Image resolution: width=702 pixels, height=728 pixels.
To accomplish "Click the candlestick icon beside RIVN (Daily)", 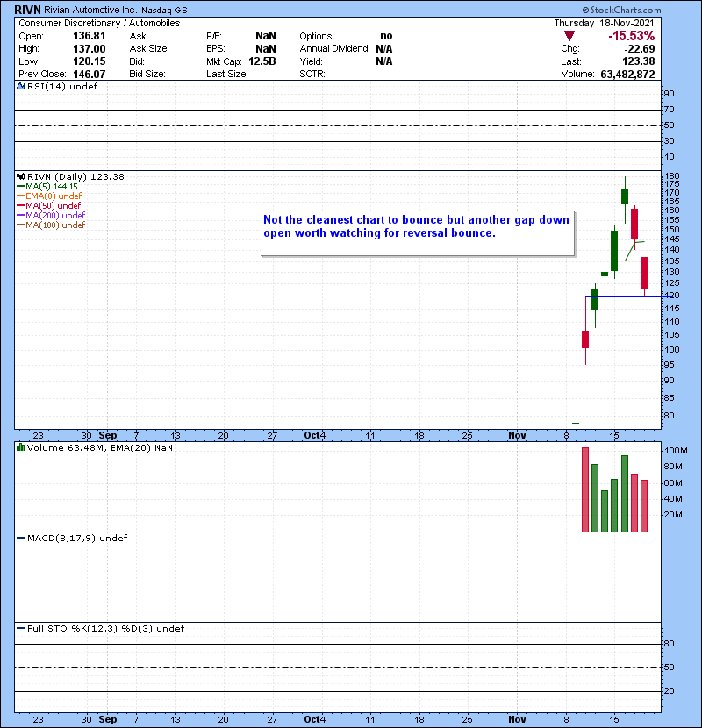I will (x=20, y=177).
